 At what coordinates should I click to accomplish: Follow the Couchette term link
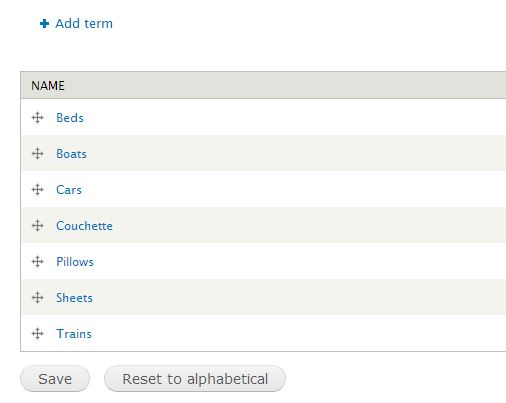[84, 226]
